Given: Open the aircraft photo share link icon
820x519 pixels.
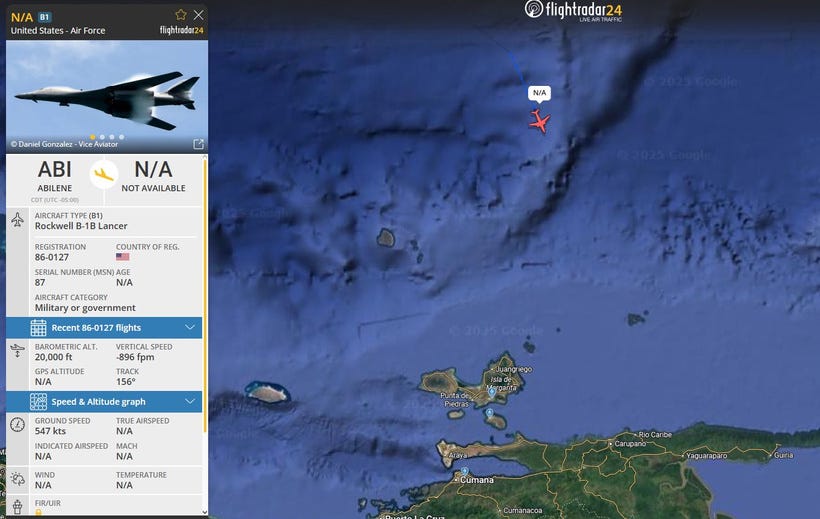Looking at the screenshot, I should pyautogui.click(x=198, y=144).
